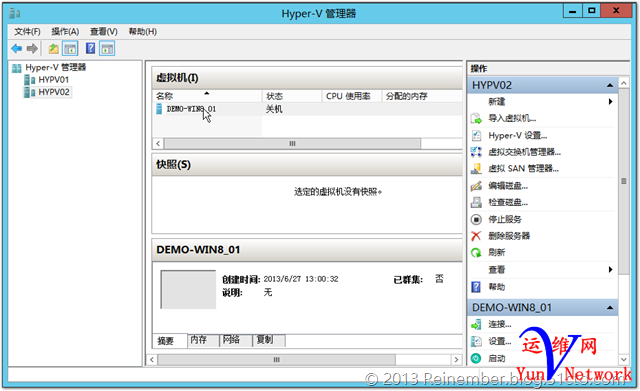Click 导入虚拟机 icon
Image resolution: width=640 pixels, height=391 pixels.
(476, 118)
